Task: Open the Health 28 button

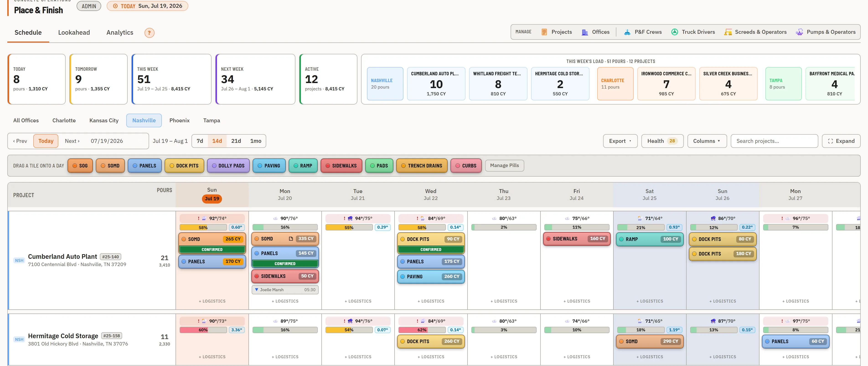Action: tap(662, 141)
